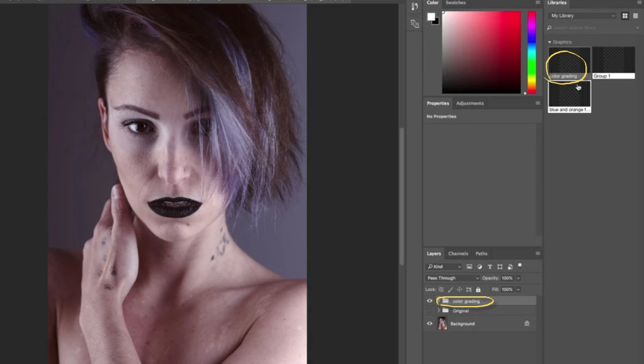
Task: Click the canvas vertical scrollbar
Action: [402, 196]
